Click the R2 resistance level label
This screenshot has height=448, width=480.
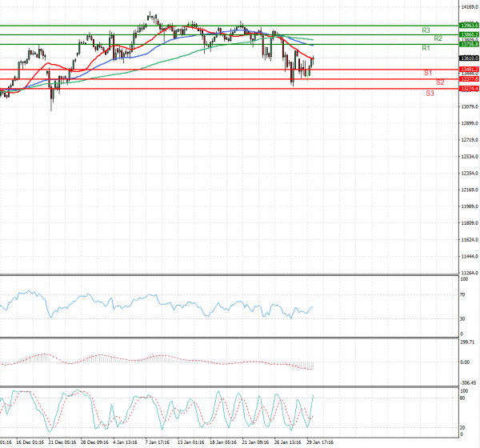[438, 38]
